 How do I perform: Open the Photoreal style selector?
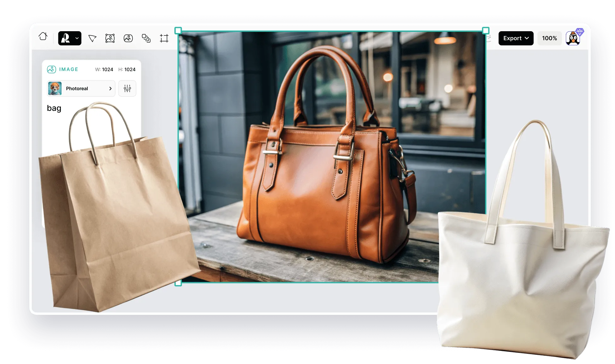(81, 89)
